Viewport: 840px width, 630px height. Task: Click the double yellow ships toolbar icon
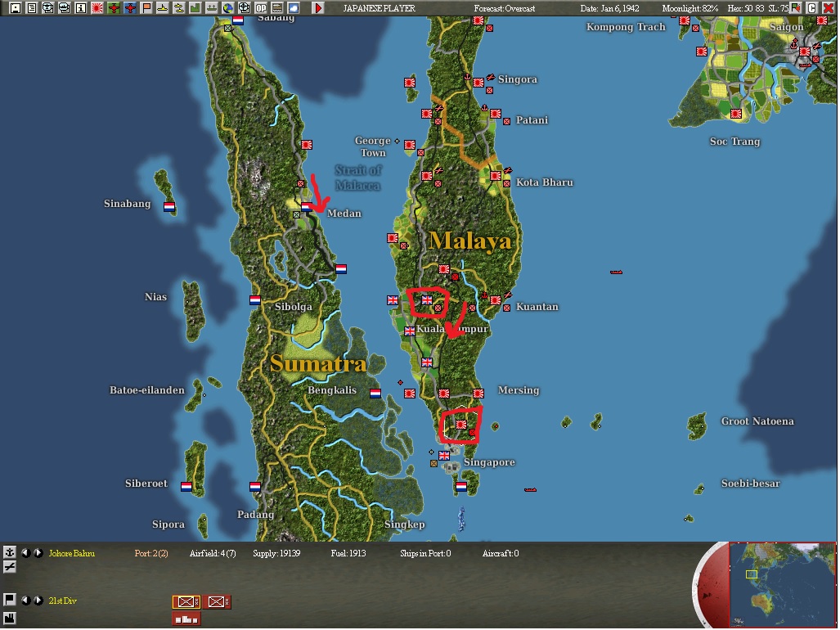(x=179, y=8)
